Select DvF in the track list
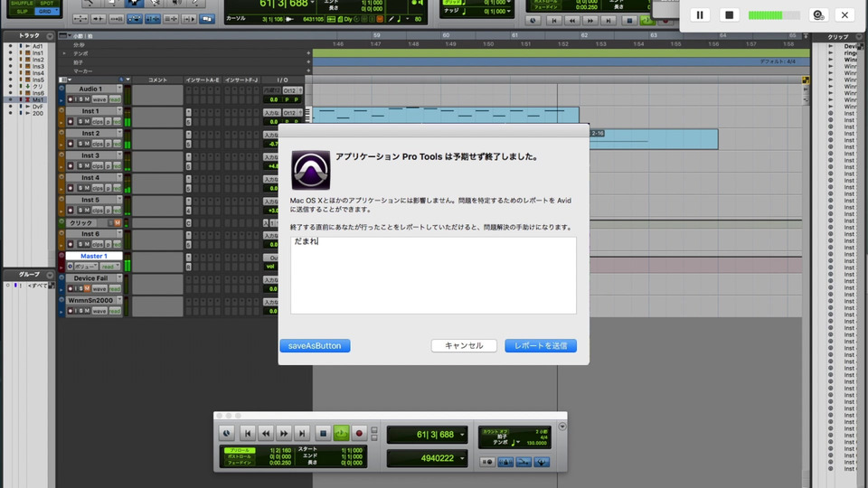Image resolution: width=868 pixels, height=488 pixels. click(38, 107)
